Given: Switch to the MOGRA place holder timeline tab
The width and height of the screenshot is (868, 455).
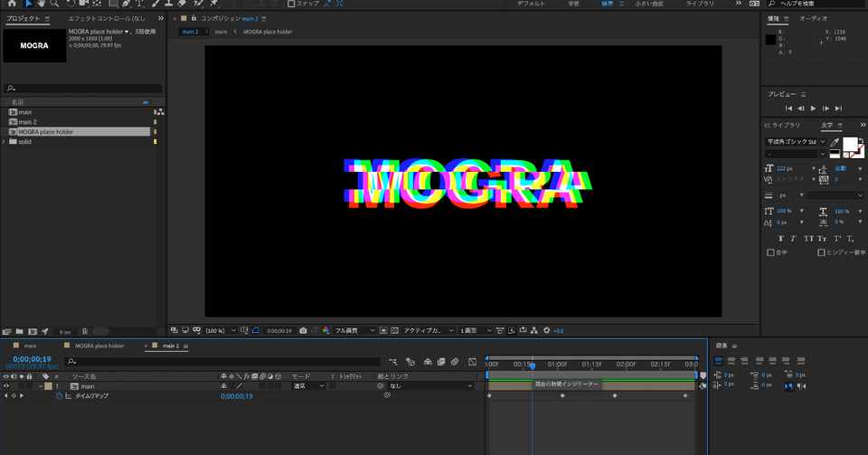Looking at the screenshot, I should tap(99, 346).
